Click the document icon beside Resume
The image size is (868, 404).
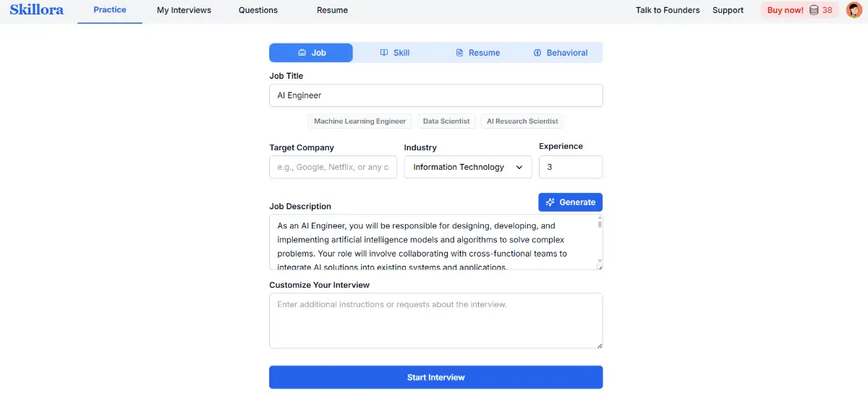pyautogui.click(x=459, y=53)
